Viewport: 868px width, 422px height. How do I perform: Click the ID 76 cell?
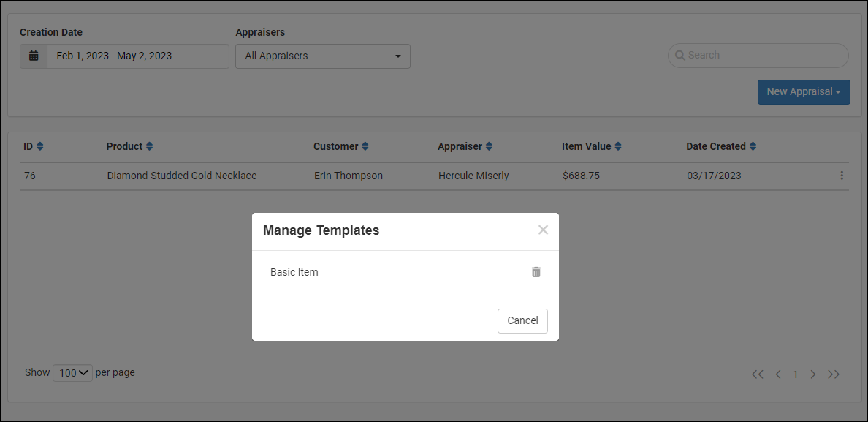[x=30, y=176]
